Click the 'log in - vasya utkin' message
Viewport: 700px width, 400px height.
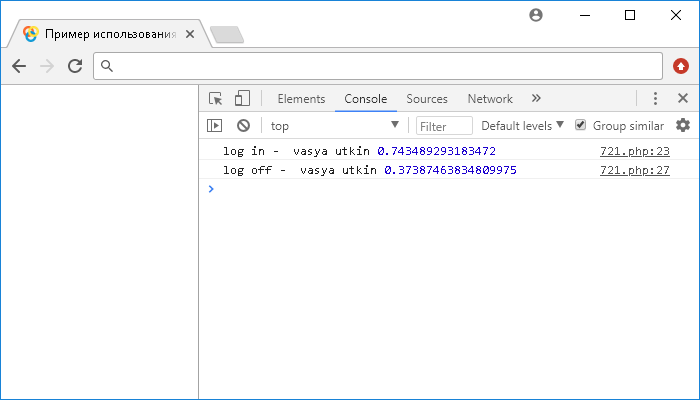(296, 151)
